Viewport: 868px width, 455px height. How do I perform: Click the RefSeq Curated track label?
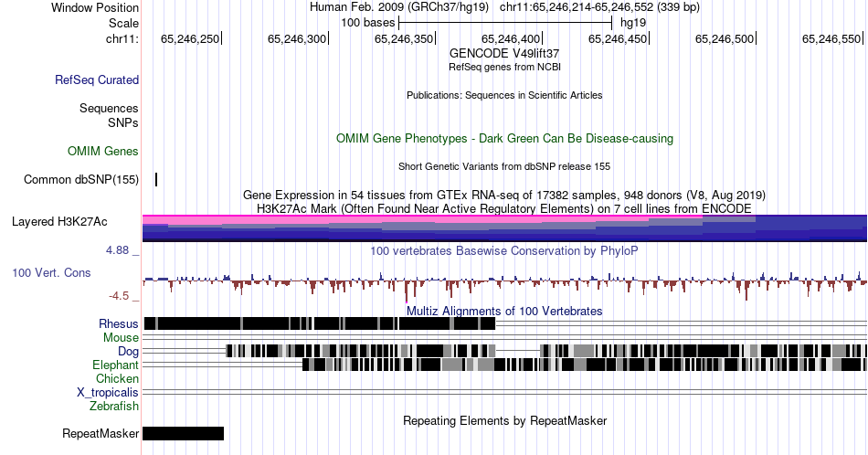[97, 79]
